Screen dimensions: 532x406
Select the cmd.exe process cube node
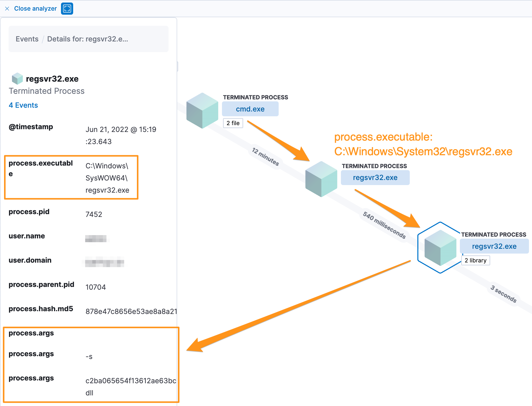[x=202, y=110]
